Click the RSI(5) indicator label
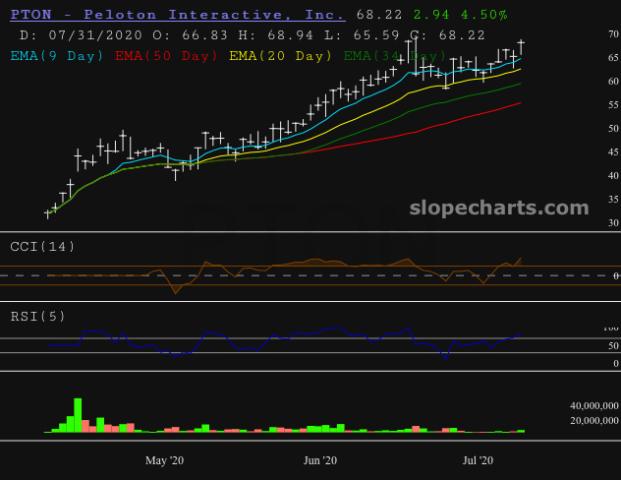The image size is (621, 480). [x=38, y=318]
